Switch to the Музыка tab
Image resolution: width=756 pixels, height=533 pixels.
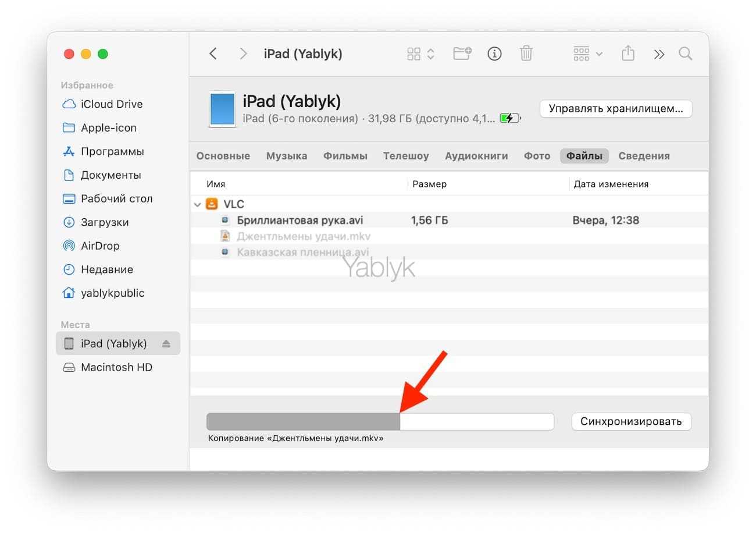(287, 156)
